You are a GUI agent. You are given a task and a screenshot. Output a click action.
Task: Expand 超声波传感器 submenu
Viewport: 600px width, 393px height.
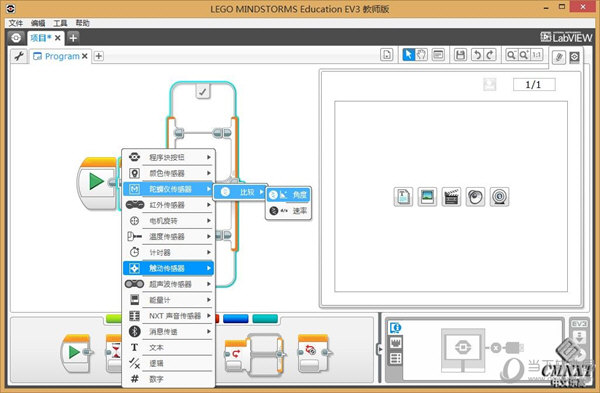pos(168,284)
